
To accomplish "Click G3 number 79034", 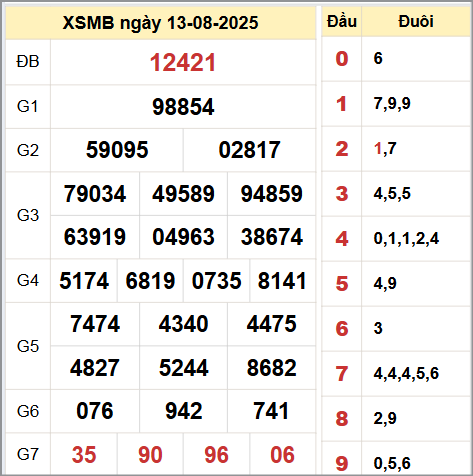I will [95, 194].
